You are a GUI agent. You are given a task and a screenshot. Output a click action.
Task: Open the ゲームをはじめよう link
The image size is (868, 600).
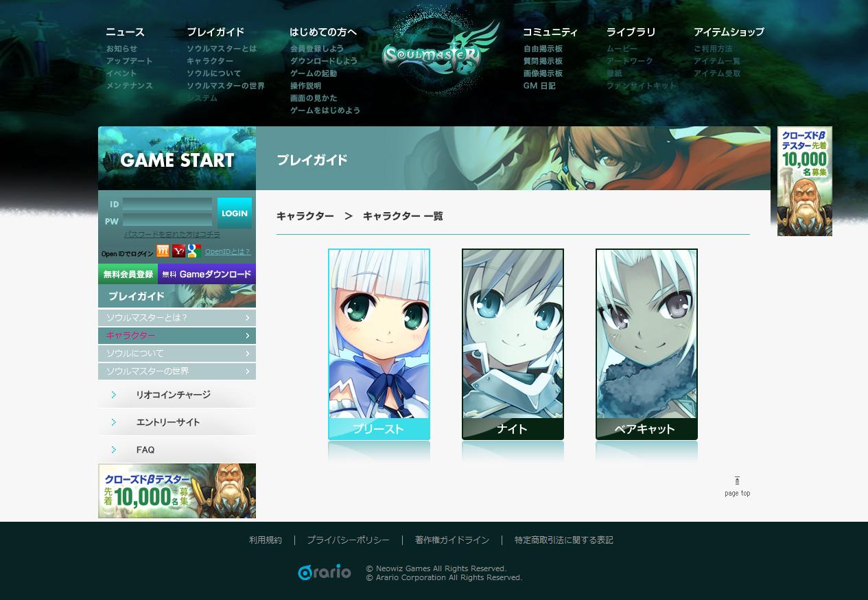pos(325,111)
